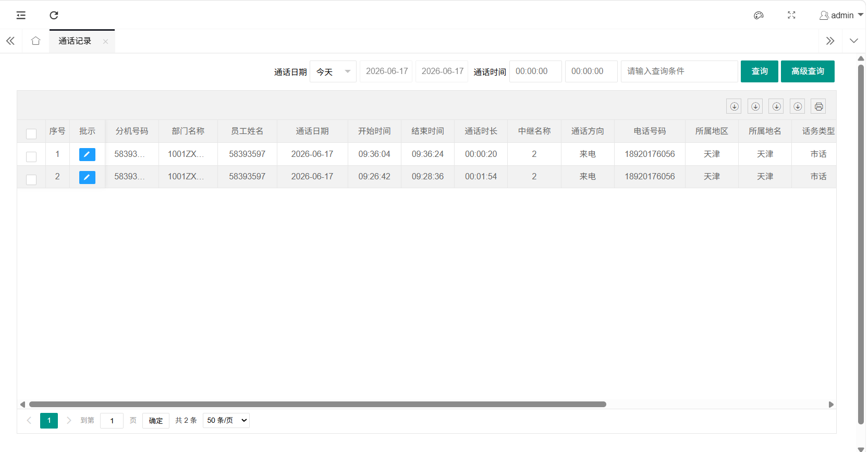Go to home tab icon
The height and width of the screenshot is (452, 868).
click(35, 41)
